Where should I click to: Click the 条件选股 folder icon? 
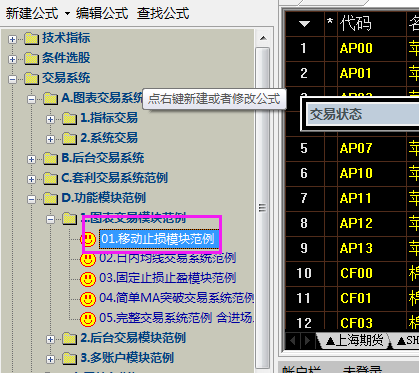point(32,59)
